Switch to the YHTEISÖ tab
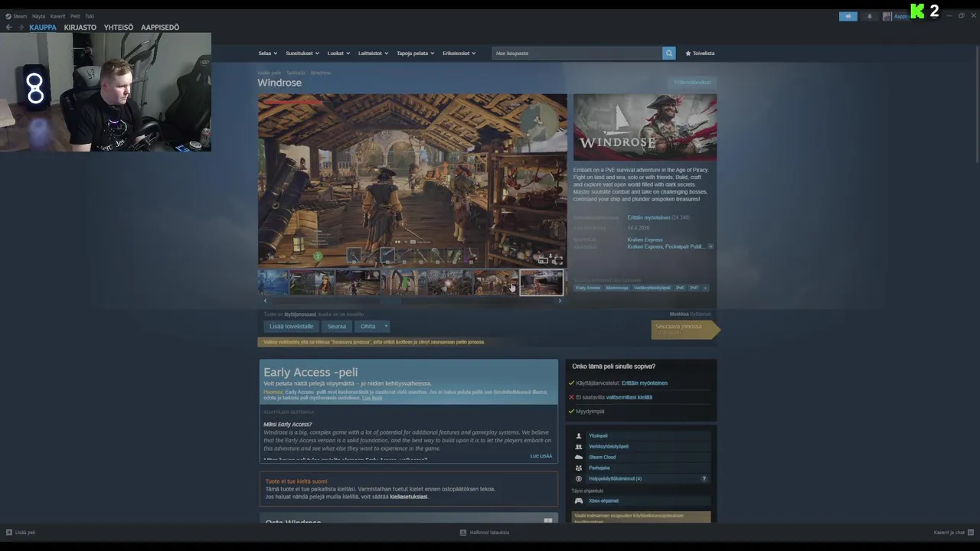980x551 pixels. (x=119, y=28)
